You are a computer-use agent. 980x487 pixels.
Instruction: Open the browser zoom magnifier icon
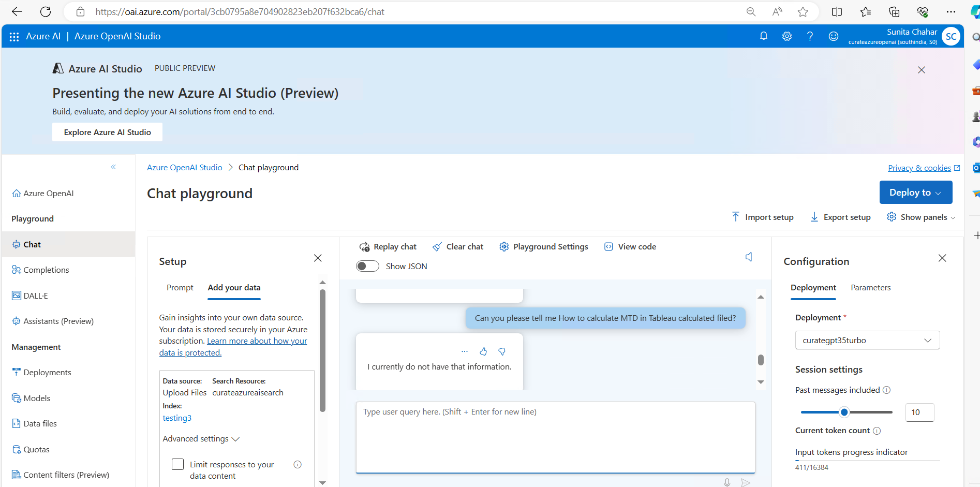pos(751,11)
